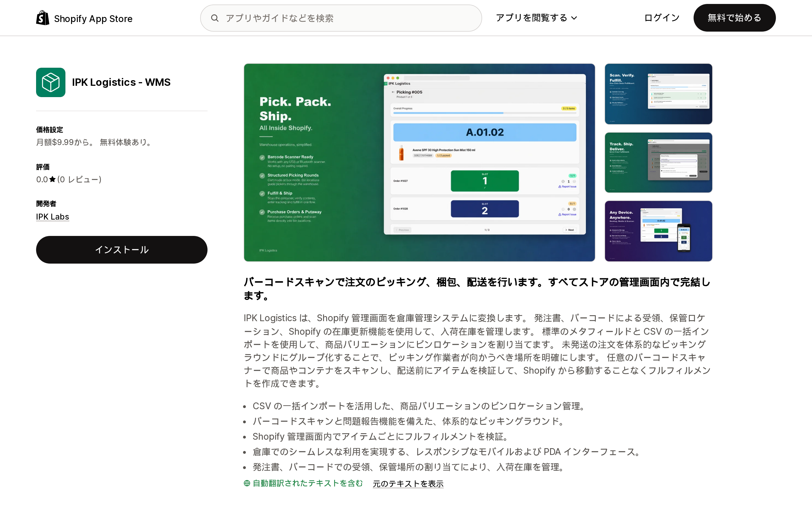
Task: Focus the app search input field
Action: point(341,18)
